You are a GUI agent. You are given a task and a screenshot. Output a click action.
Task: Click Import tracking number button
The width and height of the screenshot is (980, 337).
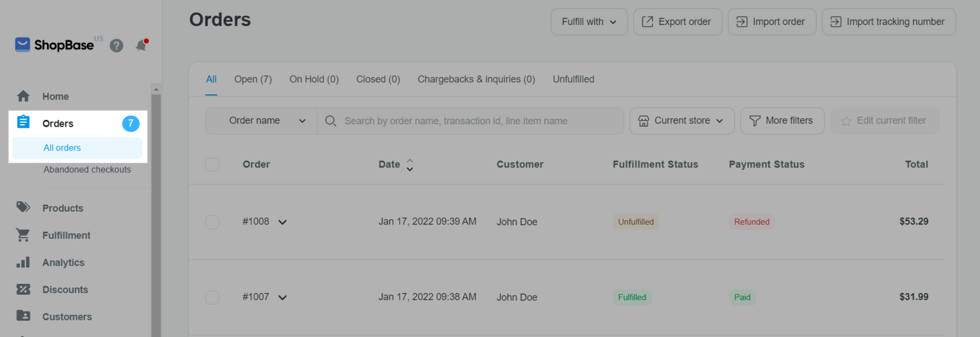pyautogui.click(x=889, y=21)
